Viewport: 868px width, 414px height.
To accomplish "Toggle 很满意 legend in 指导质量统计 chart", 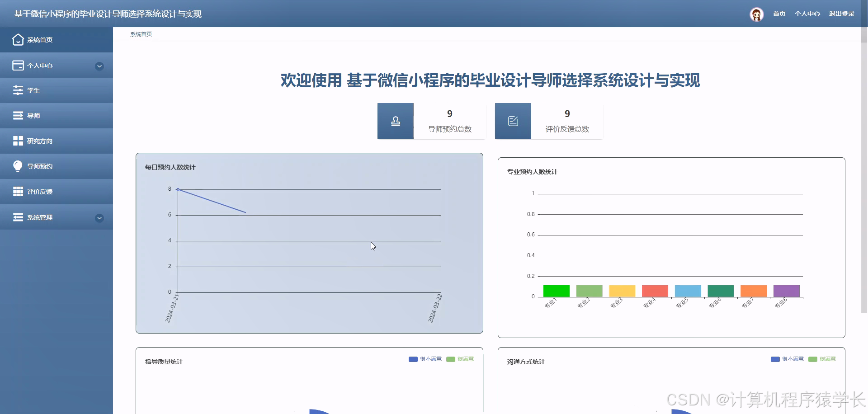I will pyautogui.click(x=460, y=359).
